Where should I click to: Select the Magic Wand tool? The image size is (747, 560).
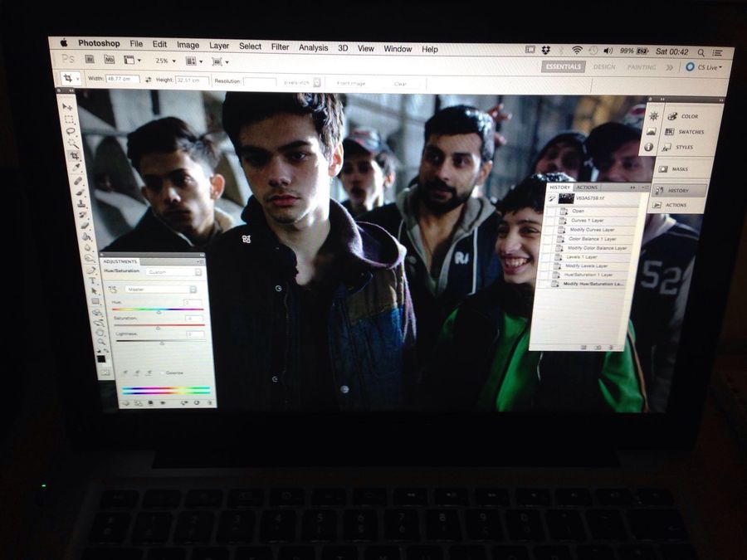(x=73, y=144)
